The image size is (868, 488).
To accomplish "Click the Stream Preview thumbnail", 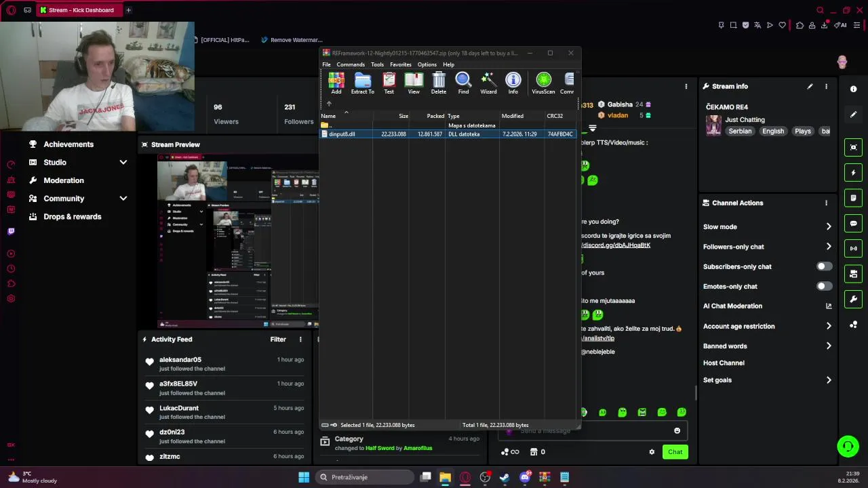I will click(238, 241).
